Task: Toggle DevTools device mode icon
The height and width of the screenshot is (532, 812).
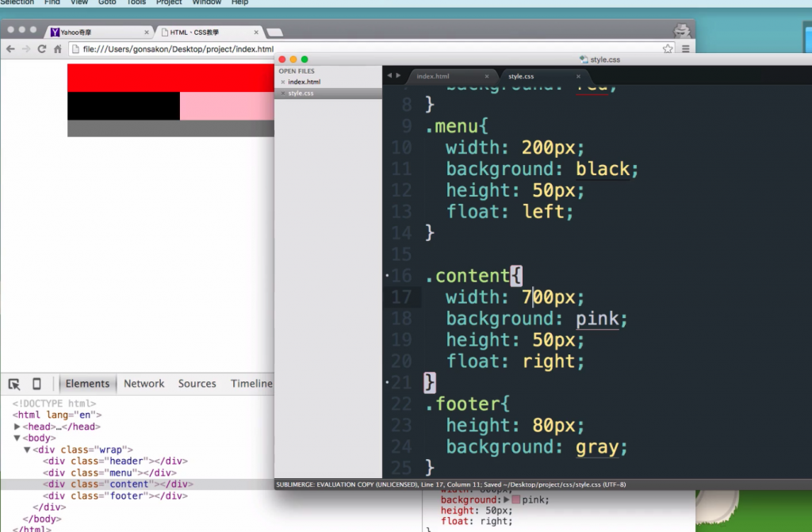Action: point(36,384)
